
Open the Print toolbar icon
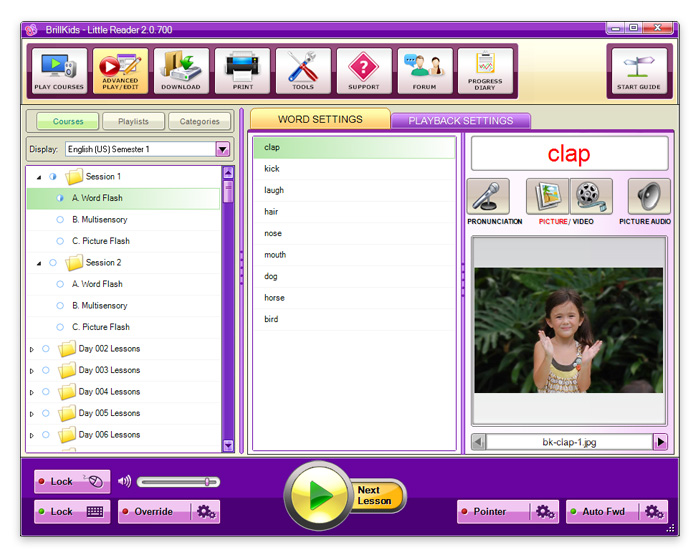[x=242, y=71]
